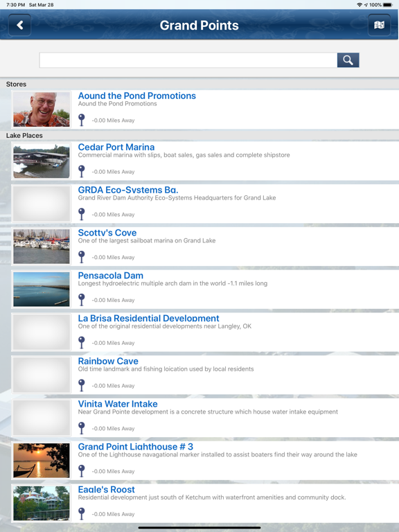Click the Lighthouse navagational marker description
This screenshot has height=532, width=399.
coord(218,454)
